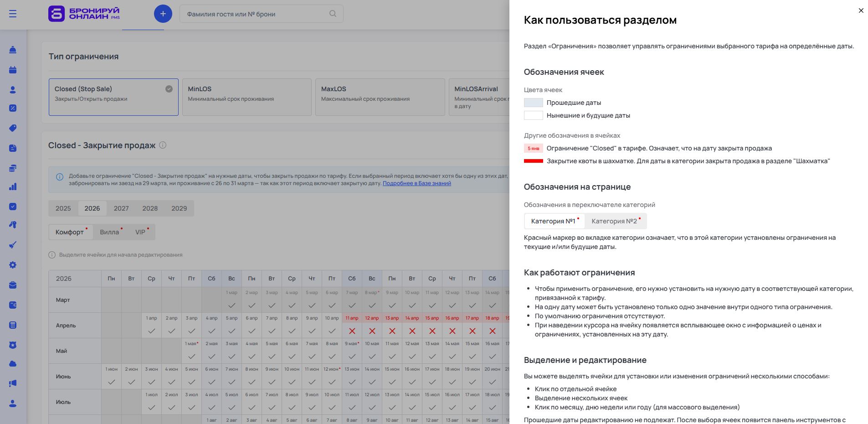Switch to year 2027 tab
This screenshot has width=868, height=424.
(x=121, y=208)
